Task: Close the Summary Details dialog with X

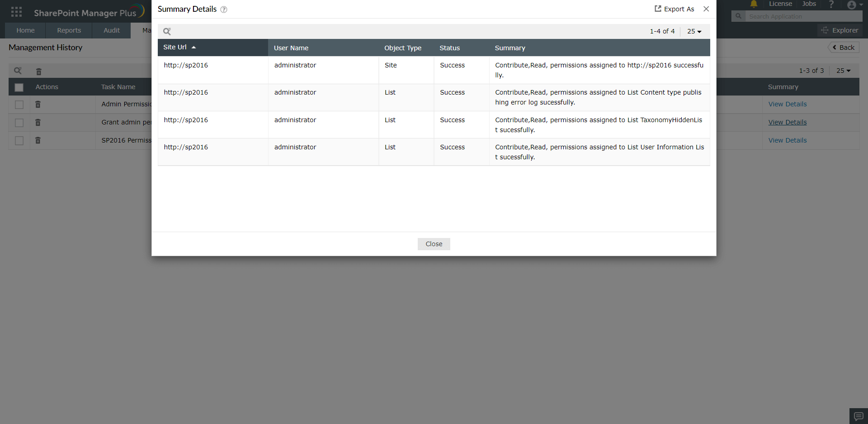Action: click(706, 9)
